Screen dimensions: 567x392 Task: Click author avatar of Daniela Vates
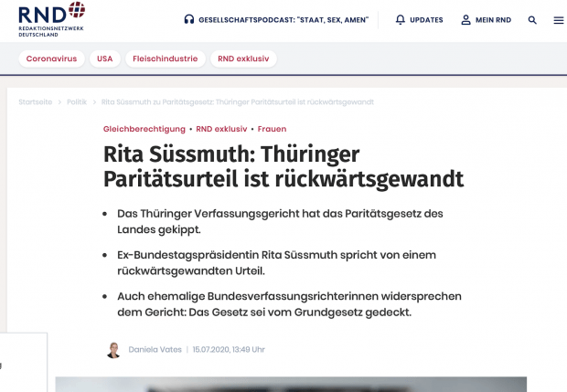pos(113,349)
